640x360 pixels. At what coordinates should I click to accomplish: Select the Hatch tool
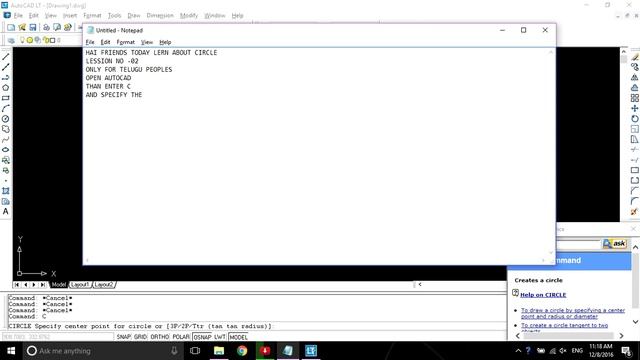point(6,191)
